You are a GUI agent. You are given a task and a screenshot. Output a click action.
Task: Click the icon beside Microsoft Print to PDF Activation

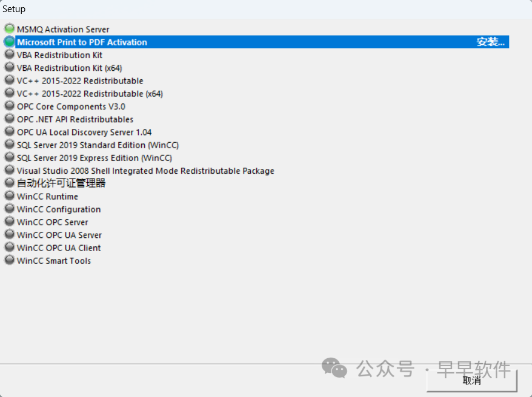point(9,42)
